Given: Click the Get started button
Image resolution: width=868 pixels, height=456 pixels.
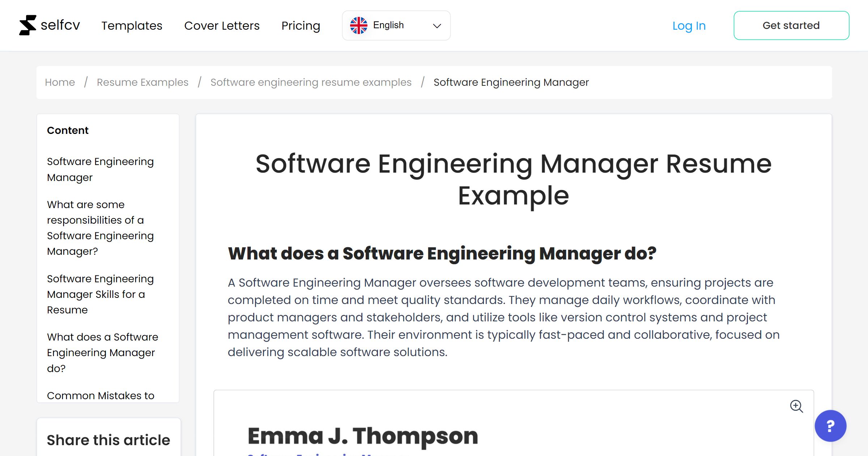Looking at the screenshot, I should (x=791, y=25).
